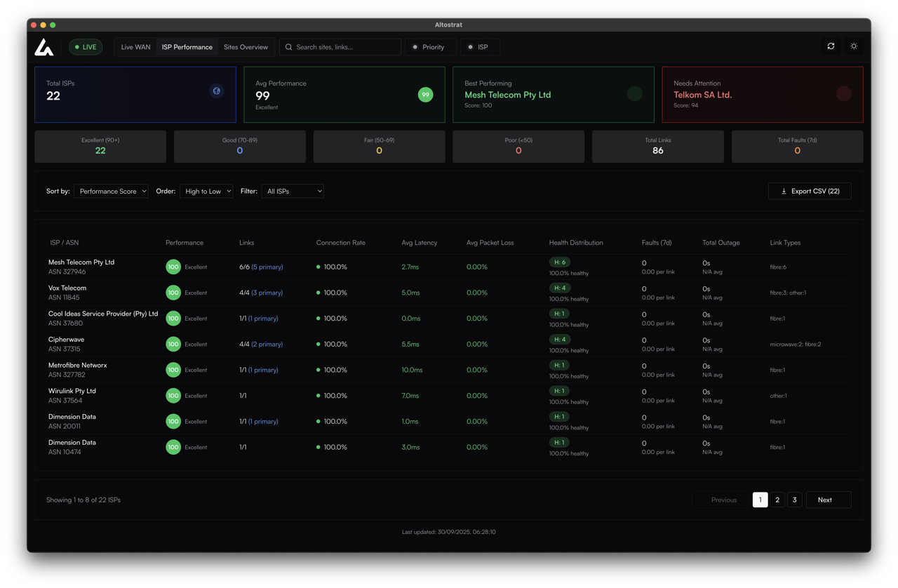
Task: Toggle the LIVE status indicator
Action: [86, 47]
